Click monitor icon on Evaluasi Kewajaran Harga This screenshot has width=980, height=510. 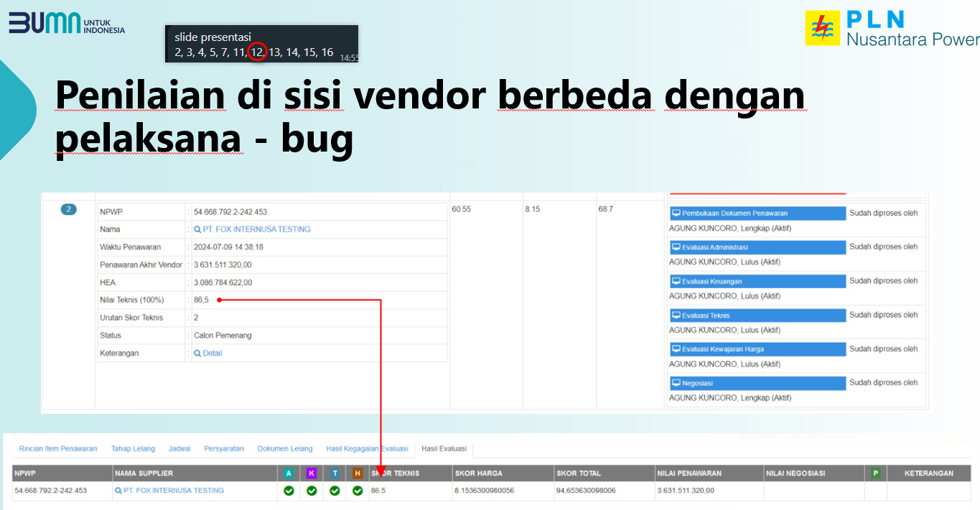point(676,349)
